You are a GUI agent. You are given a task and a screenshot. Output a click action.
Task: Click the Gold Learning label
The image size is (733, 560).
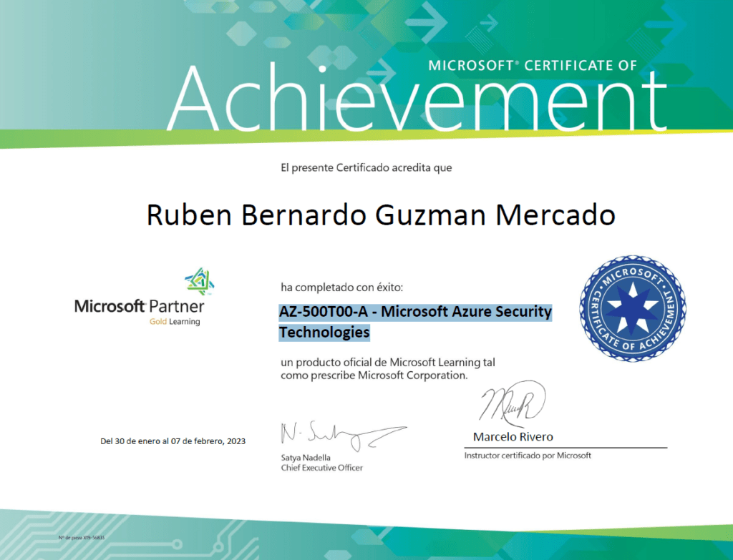click(175, 321)
